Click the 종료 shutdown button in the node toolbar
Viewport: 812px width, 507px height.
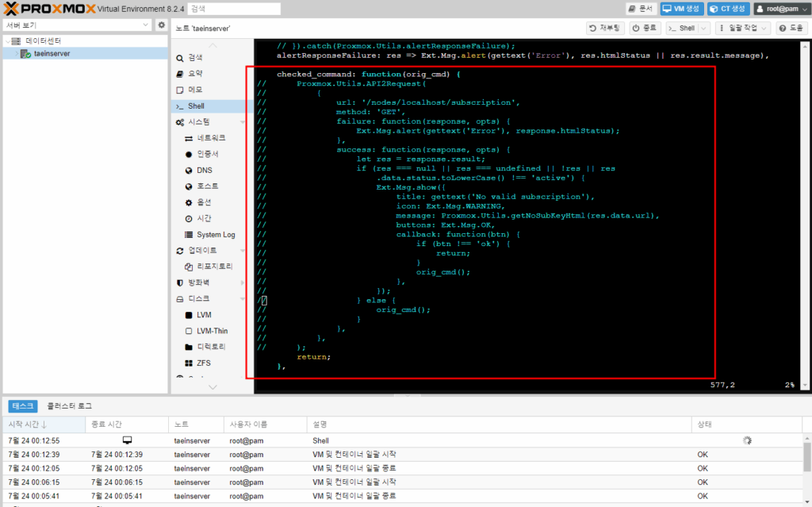pos(645,28)
